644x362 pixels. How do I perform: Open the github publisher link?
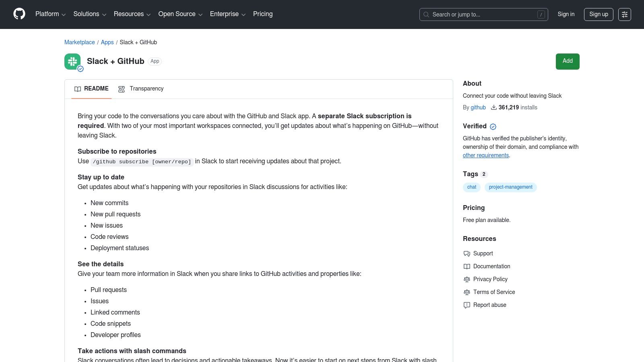(478, 107)
